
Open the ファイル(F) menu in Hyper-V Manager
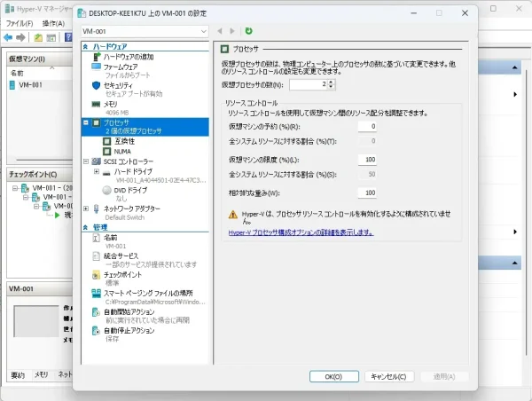tap(20, 23)
